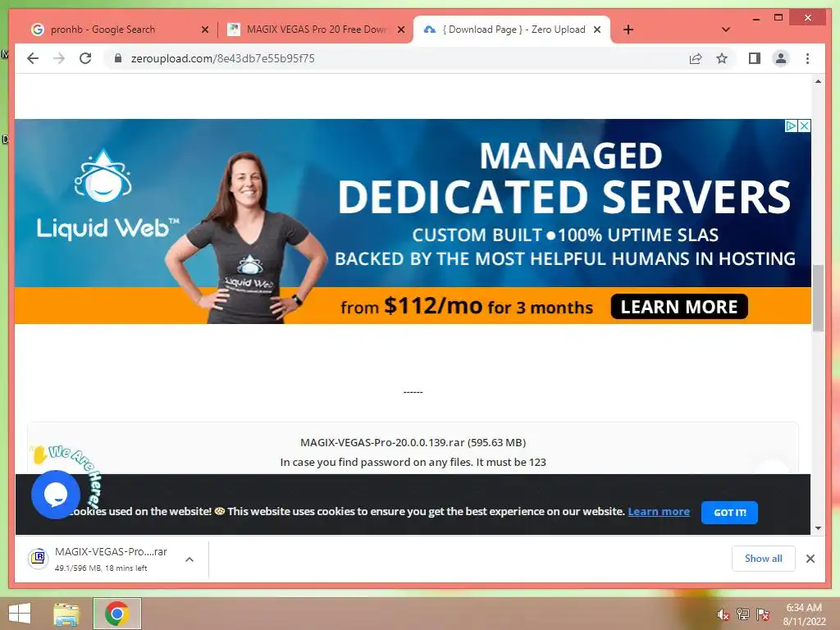Close the Zero Upload download page tab
The height and width of the screenshot is (630, 840).
pos(597,30)
